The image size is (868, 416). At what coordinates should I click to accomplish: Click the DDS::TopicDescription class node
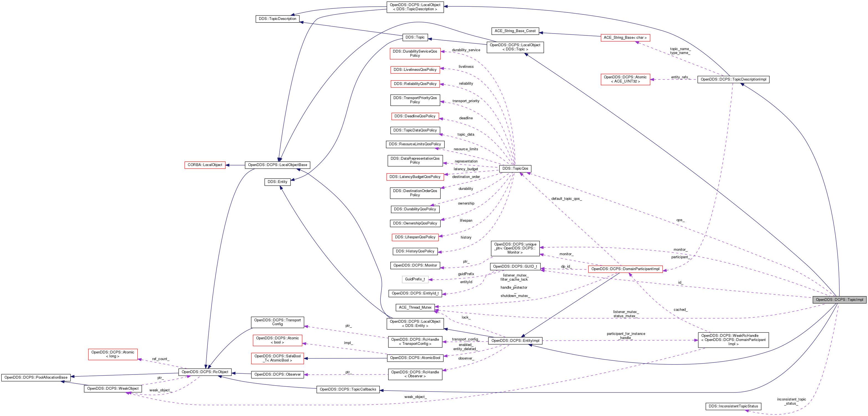277,19
